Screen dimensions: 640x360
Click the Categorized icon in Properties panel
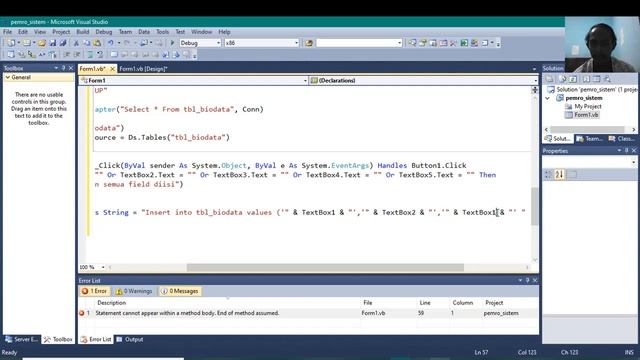click(549, 174)
